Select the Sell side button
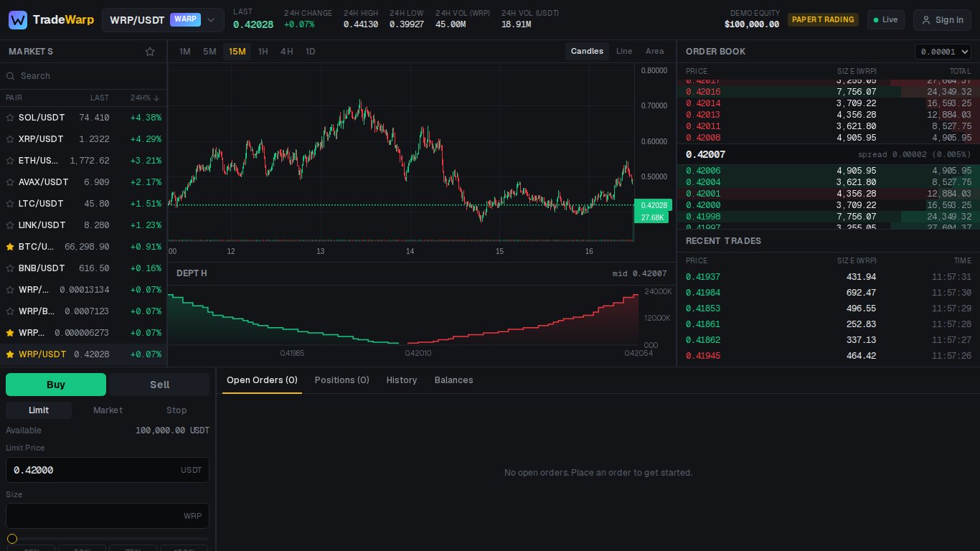The image size is (980, 551). coord(159,385)
